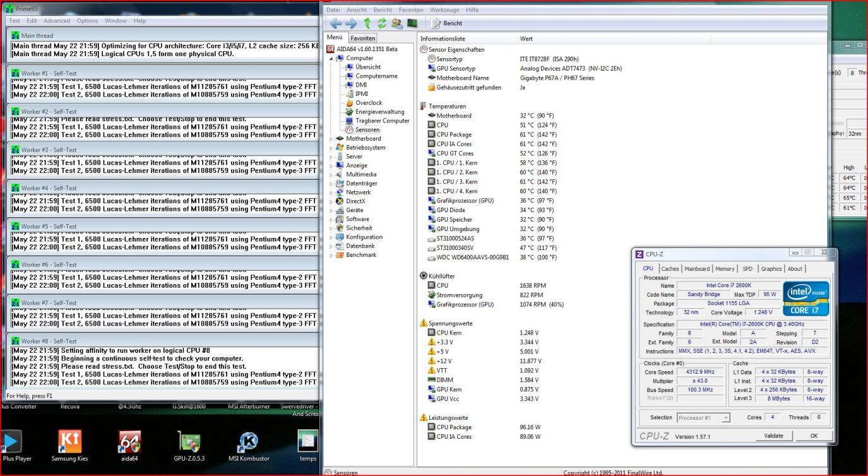This screenshot has width=868, height=476.
Task: Switch to the Mainboard tab in CPU-Z
Action: coord(697,268)
